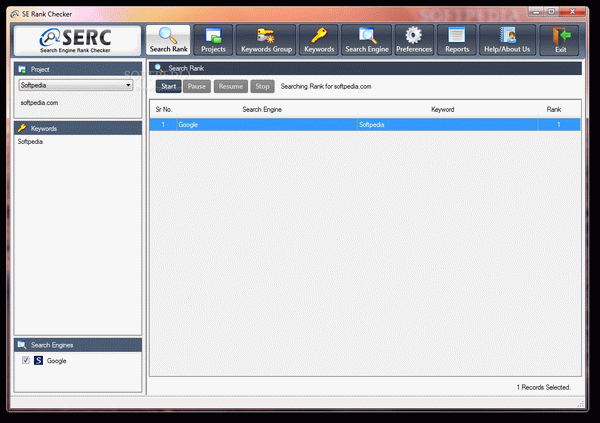600x423 pixels.
Task: Click the Keywords panel key icon
Action: 22,128
